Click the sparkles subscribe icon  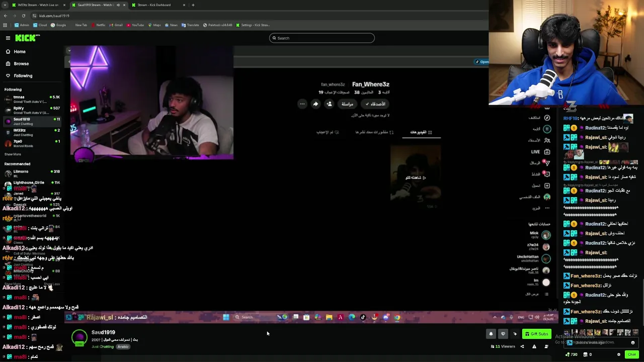515,334
